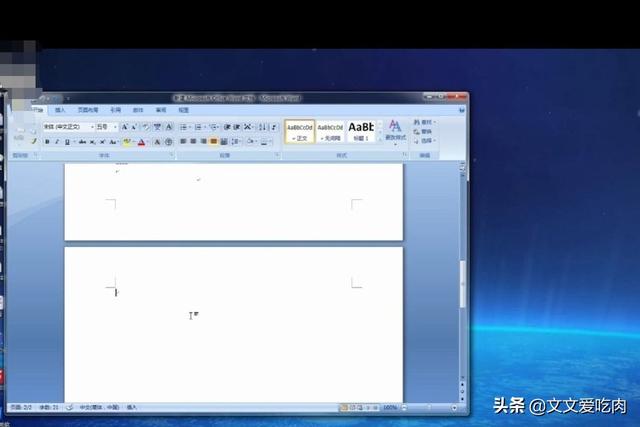Toggle underline formatting on selected text
This screenshot has width=640, height=427.
tap(67, 142)
